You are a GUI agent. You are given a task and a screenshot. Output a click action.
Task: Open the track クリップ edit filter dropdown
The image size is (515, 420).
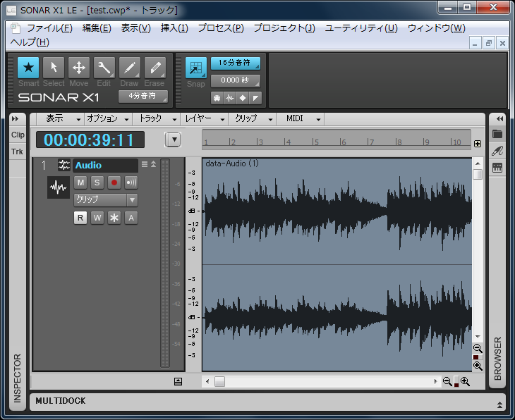(x=106, y=200)
